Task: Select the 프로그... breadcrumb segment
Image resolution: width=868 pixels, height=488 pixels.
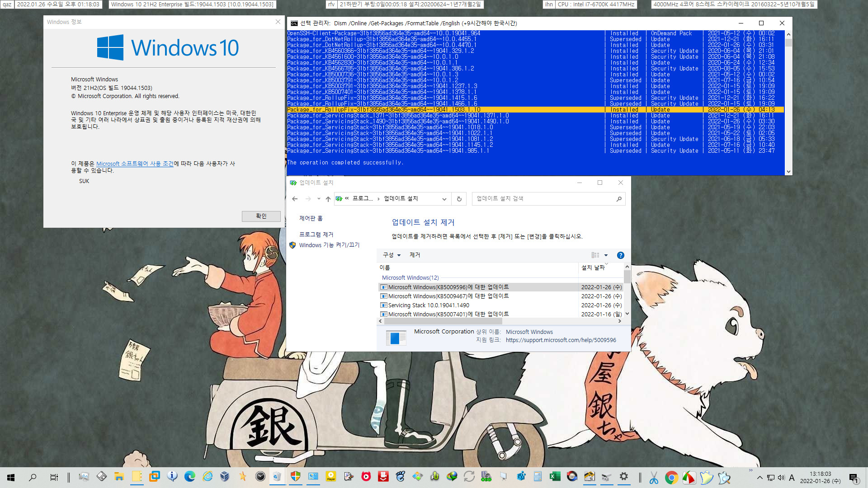Action: pyautogui.click(x=363, y=199)
